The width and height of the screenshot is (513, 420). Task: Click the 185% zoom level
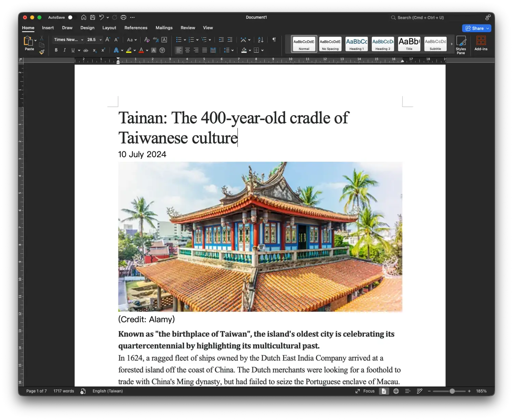coord(481,391)
